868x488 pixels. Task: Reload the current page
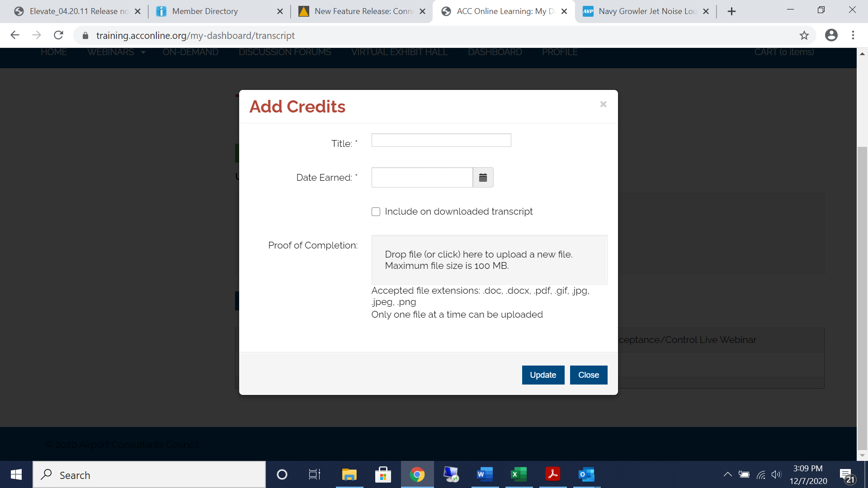[58, 35]
